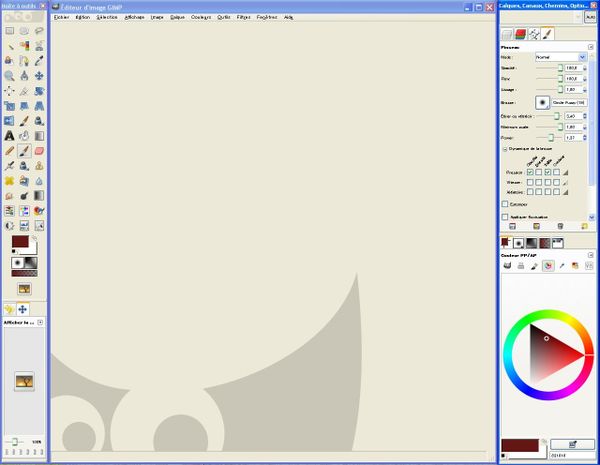
Task: Click stepper arrows on 0,40 value field
Action: click(584, 116)
